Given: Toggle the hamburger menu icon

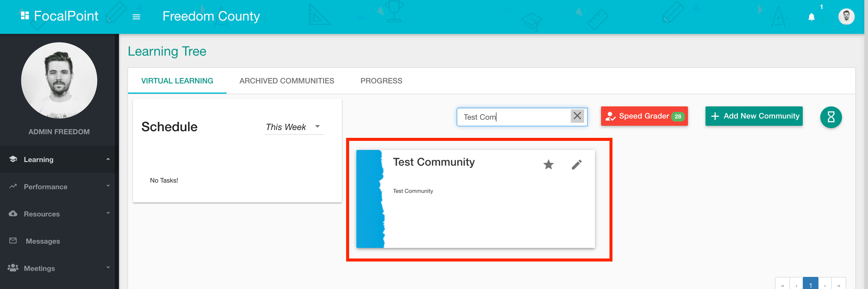Looking at the screenshot, I should click(136, 17).
